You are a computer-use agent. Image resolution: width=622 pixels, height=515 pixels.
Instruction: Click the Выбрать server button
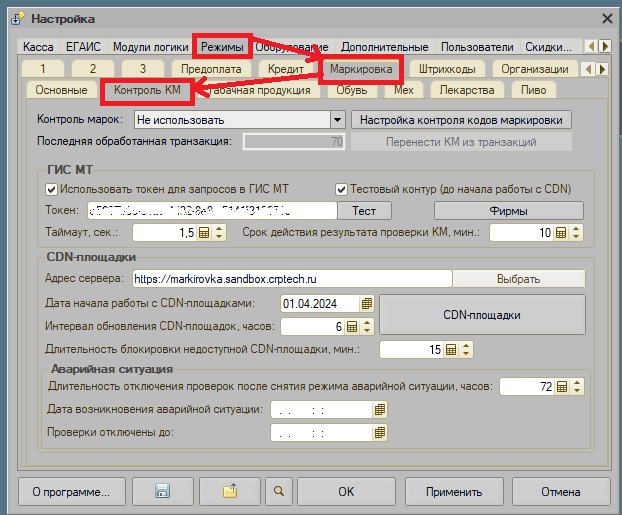pyautogui.click(x=519, y=279)
